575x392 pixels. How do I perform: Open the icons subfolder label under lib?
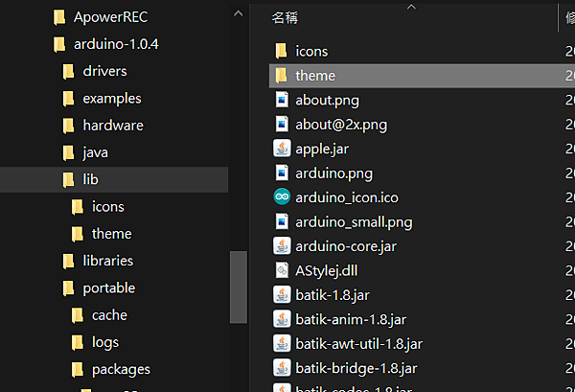point(108,207)
